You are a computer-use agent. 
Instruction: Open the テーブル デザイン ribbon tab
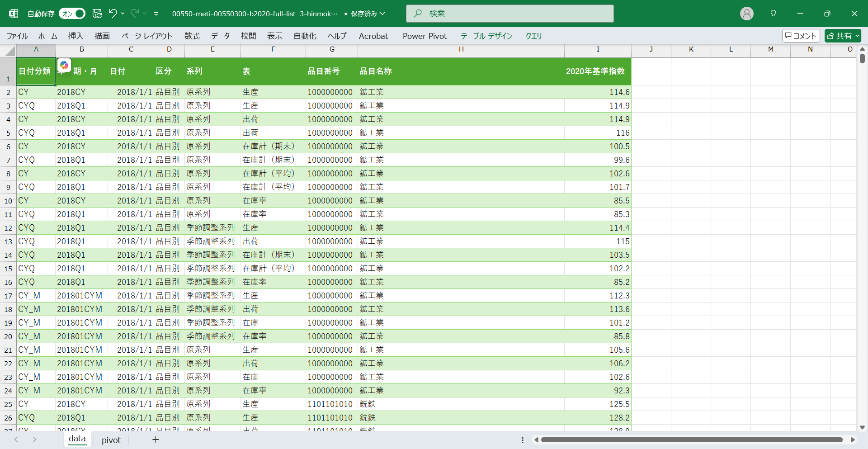(x=486, y=36)
